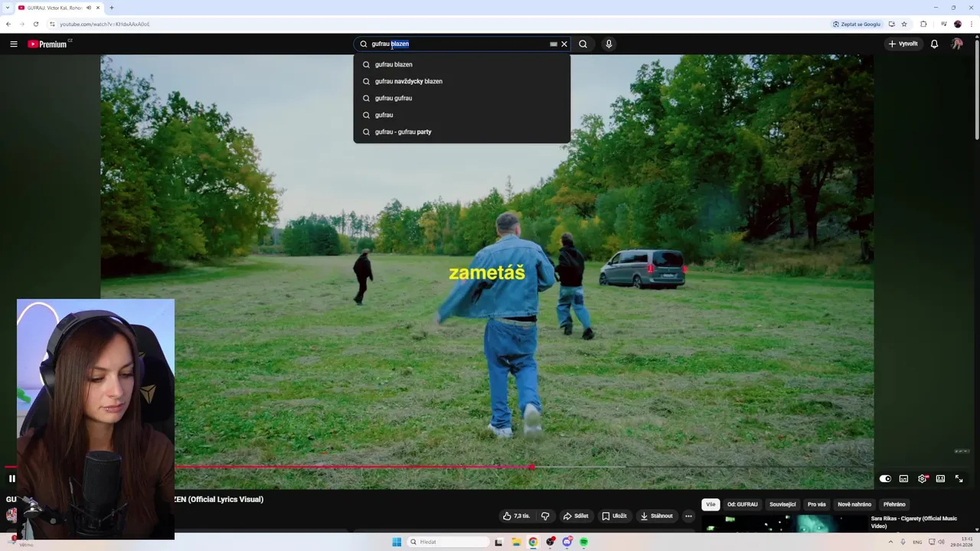Open YouTube notifications bell

[x=934, y=44]
